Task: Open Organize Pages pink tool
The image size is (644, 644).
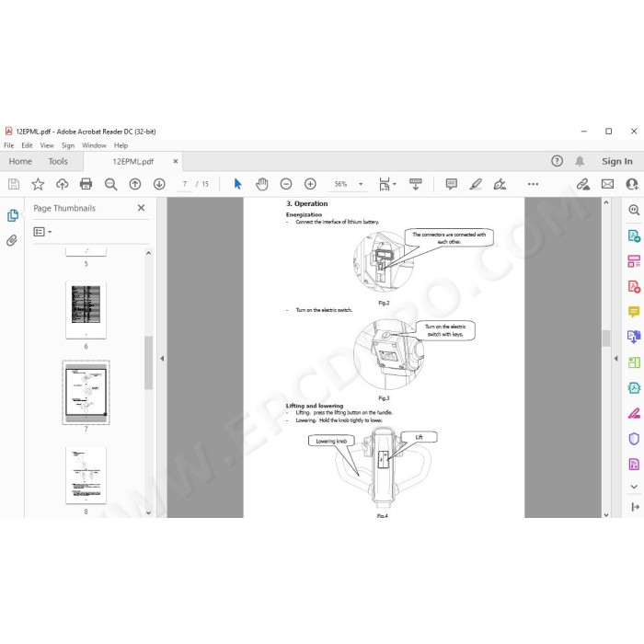Action: [x=634, y=260]
